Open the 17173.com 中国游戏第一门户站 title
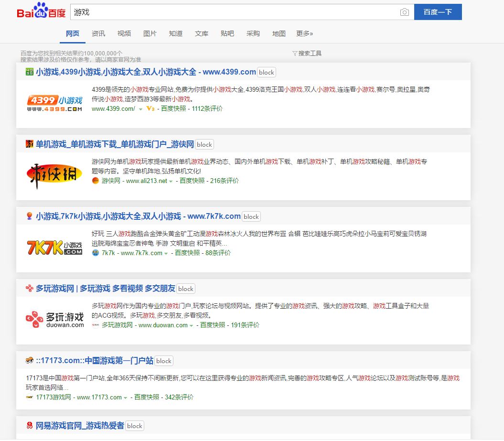Screen dimensions: 504x441 point(95,361)
